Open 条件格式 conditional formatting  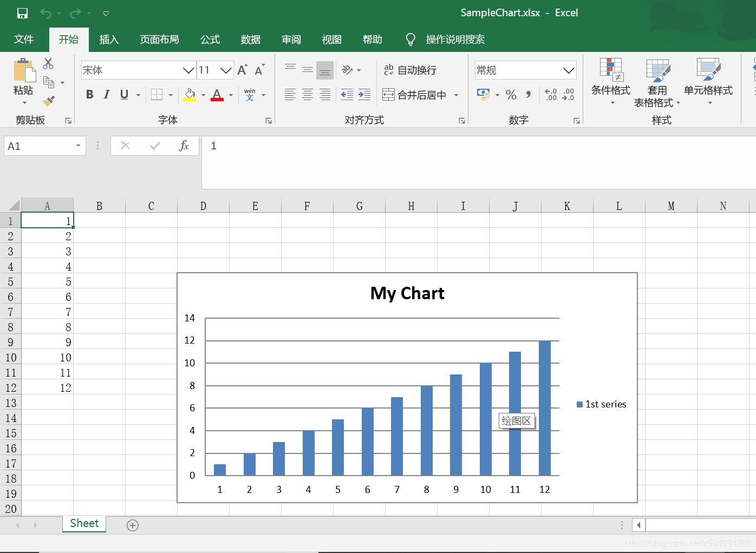[611, 82]
